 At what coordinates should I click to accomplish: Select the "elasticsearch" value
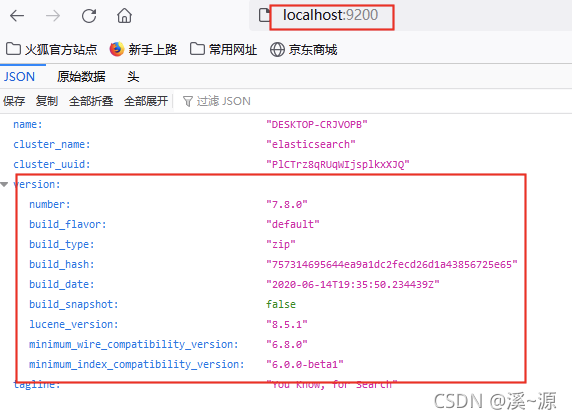pyautogui.click(x=311, y=144)
